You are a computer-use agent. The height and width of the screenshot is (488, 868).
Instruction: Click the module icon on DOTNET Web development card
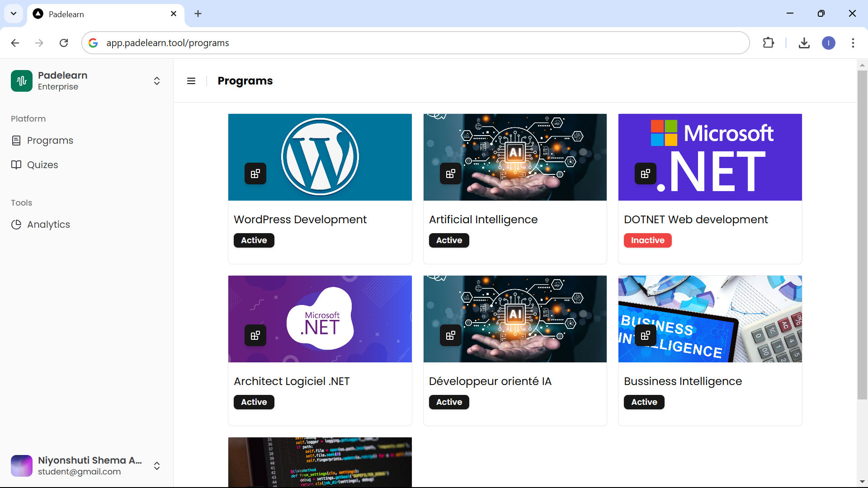pyautogui.click(x=645, y=174)
